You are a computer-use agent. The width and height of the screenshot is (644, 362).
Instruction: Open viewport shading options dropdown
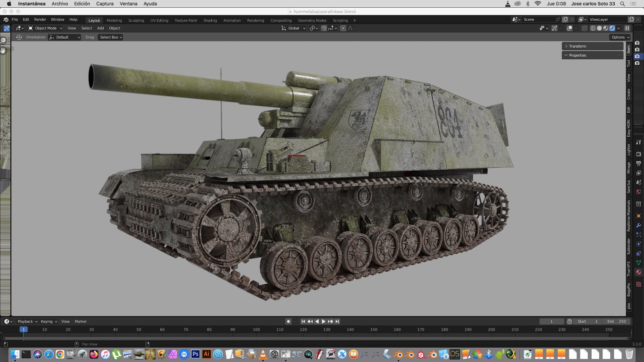pos(619,28)
